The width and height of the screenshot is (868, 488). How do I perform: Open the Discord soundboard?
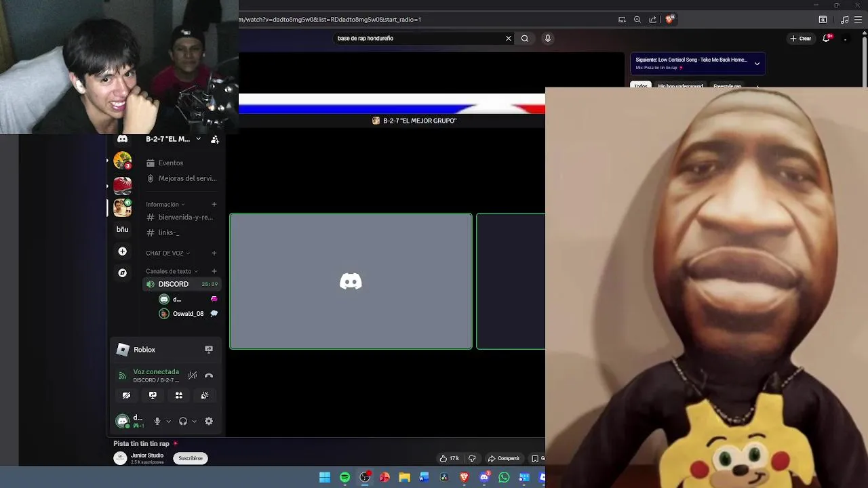(205, 395)
